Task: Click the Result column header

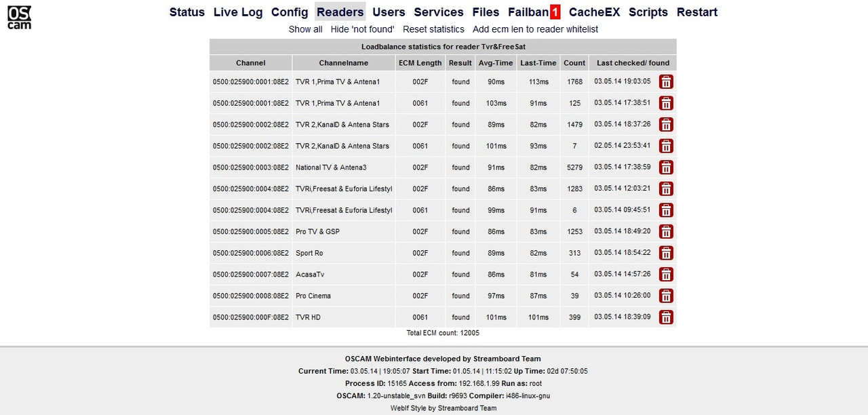Action: coord(460,62)
